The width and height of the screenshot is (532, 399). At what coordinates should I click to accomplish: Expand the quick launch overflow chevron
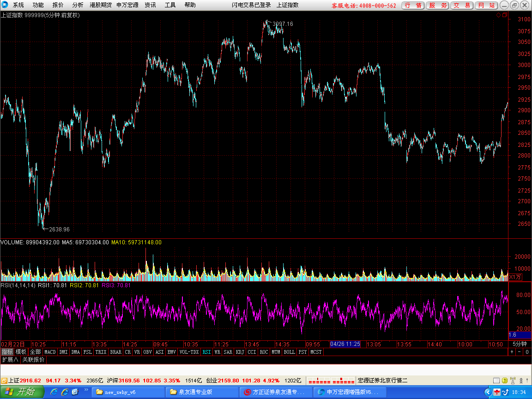tap(86, 390)
